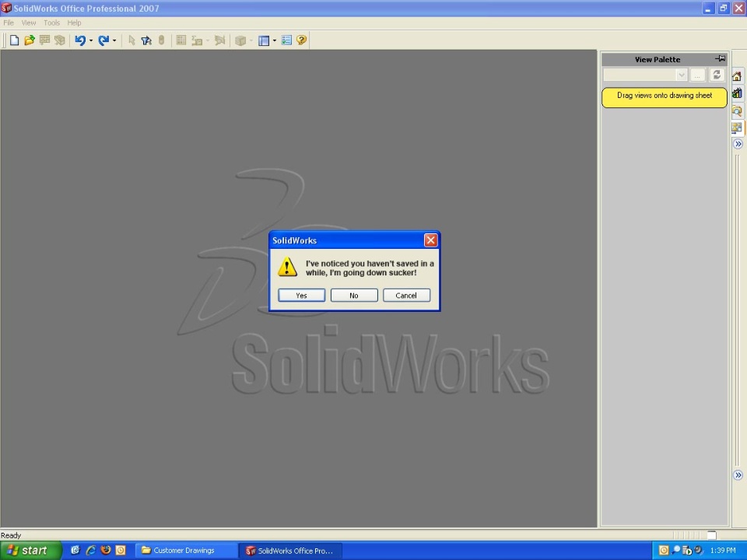The height and width of the screenshot is (560, 747).
Task: Close the SolidWorks warning dialog
Action: coord(430,240)
